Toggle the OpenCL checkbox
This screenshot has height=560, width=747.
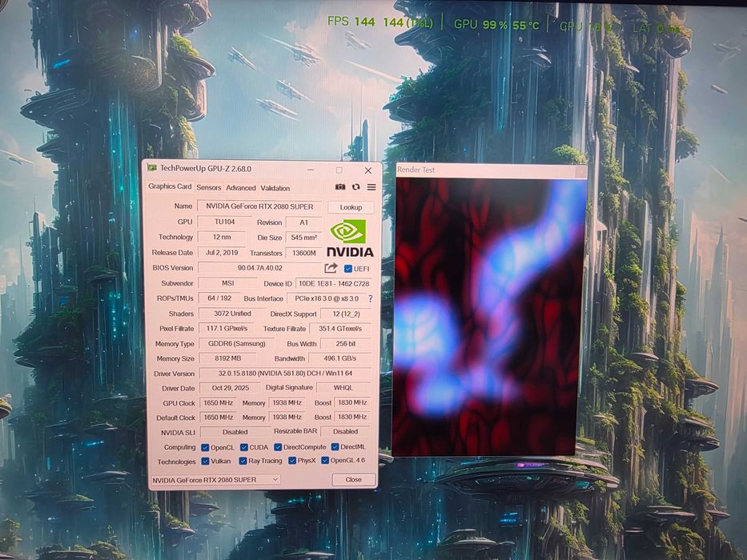(x=205, y=448)
